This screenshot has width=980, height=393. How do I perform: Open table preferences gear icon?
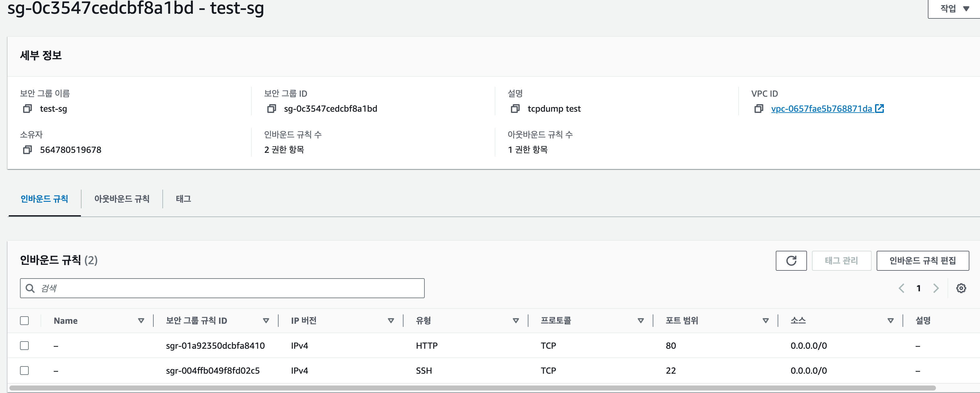[x=961, y=288]
